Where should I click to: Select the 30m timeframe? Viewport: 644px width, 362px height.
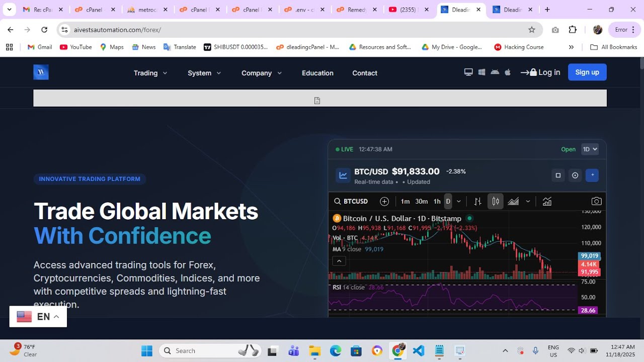coord(422,201)
